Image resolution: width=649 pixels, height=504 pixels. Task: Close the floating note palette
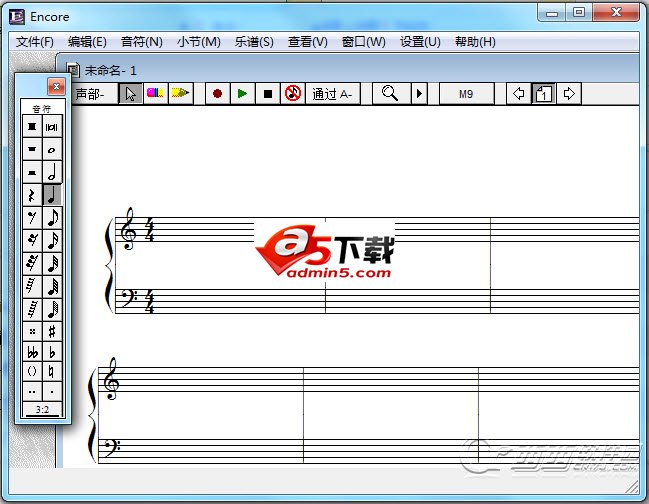[x=56, y=86]
